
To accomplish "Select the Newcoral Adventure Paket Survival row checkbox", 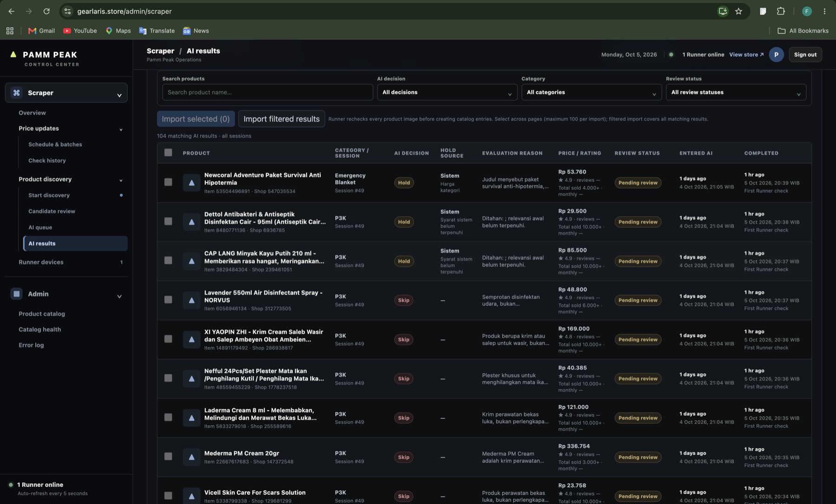I will tap(168, 182).
